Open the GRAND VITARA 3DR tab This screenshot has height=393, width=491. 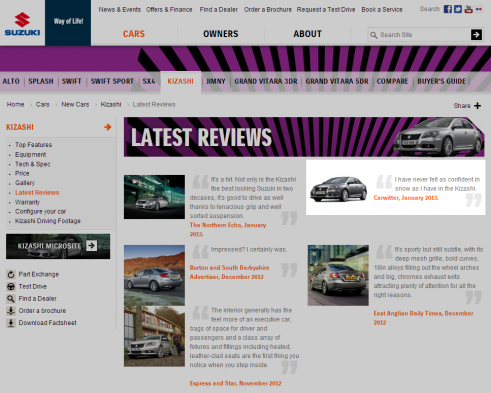(x=266, y=81)
